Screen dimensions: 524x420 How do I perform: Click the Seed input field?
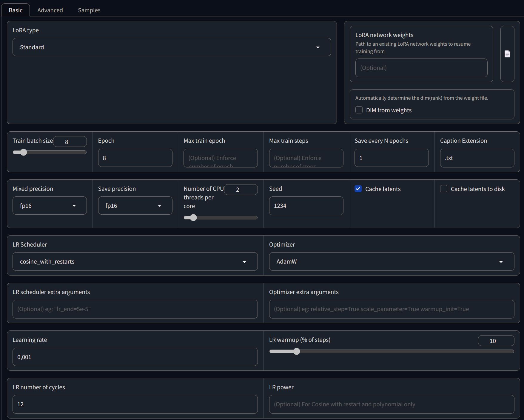306,206
